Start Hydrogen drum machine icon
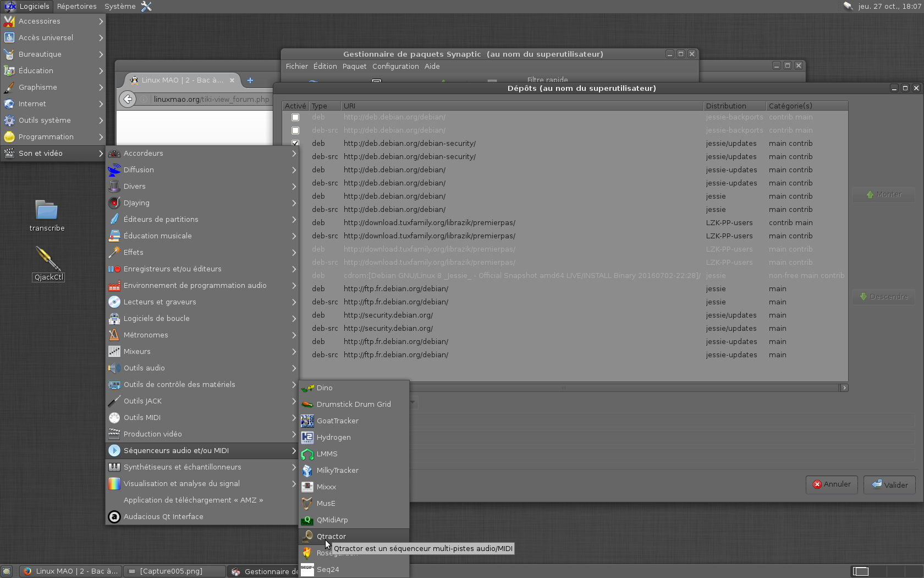Image resolution: width=924 pixels, height=578 pixels. tap(307, 437)
